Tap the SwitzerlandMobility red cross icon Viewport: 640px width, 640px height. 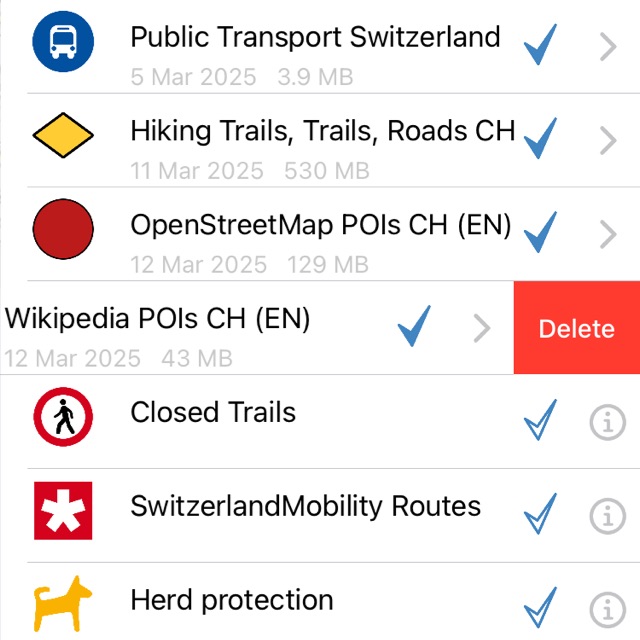[63, 511]
